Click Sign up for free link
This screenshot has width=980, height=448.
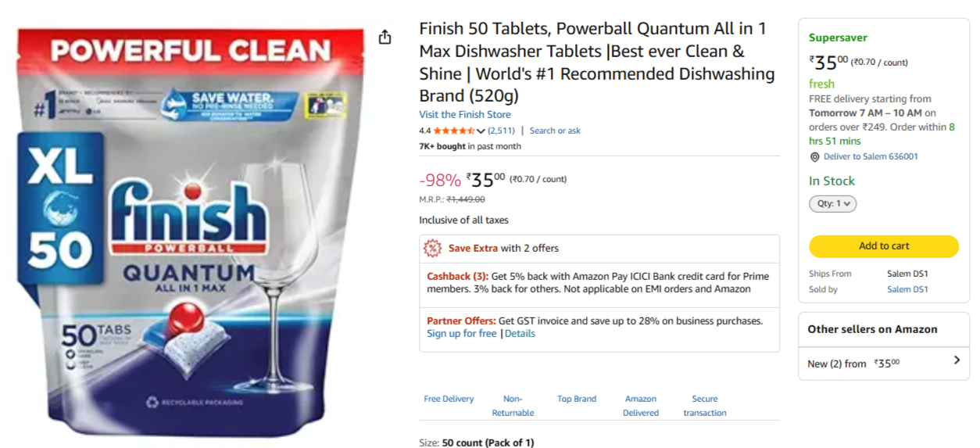click(x=461, y=333)
